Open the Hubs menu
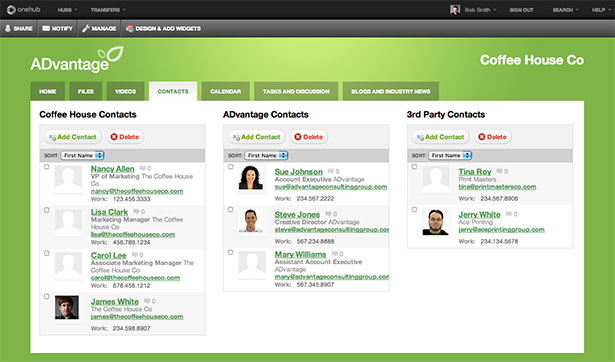 pyautogui.click(x=67, y=10)
